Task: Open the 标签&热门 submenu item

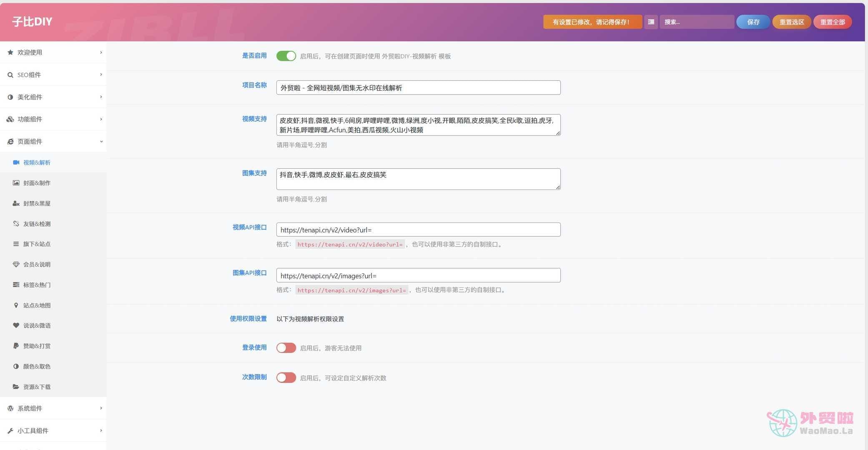Action: click(x=37, y=285)
